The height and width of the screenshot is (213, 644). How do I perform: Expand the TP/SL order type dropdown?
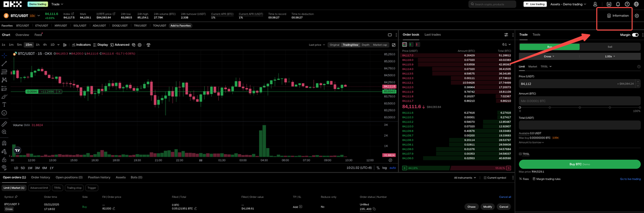tap(546, 66)
